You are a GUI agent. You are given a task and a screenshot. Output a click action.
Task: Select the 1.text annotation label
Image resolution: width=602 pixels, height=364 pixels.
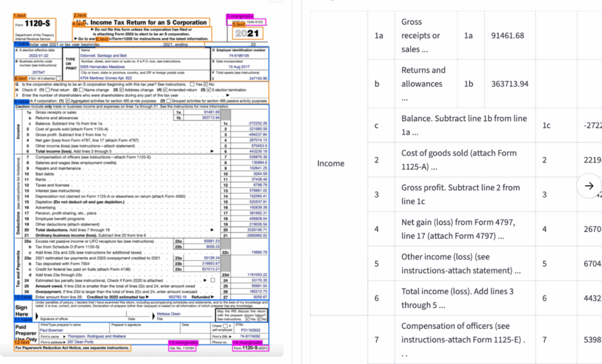[19, 14]
